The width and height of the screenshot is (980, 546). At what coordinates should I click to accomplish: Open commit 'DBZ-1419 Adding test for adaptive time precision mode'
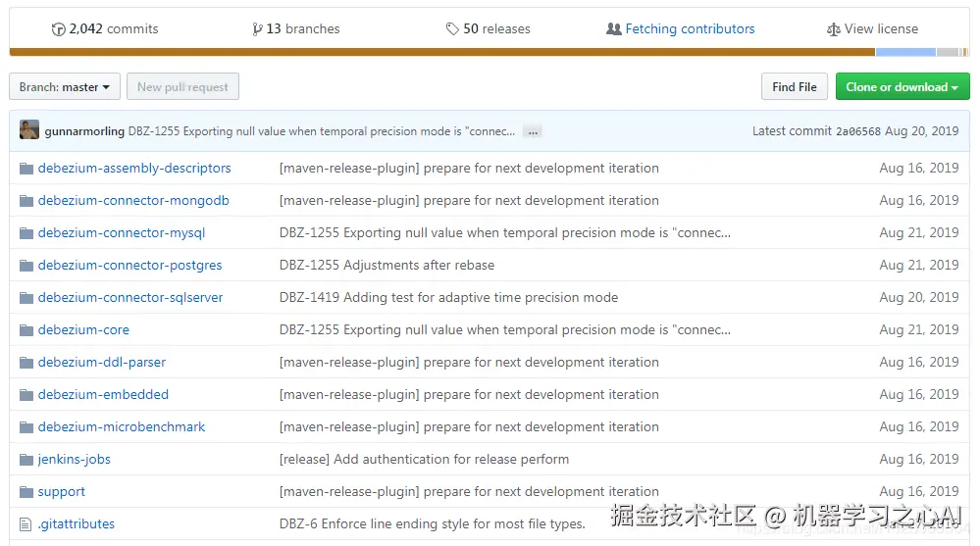448,297
